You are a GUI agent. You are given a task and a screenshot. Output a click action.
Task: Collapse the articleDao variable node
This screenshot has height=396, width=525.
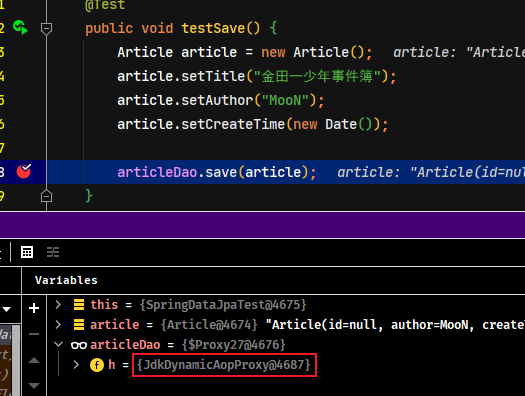point(59,344)
